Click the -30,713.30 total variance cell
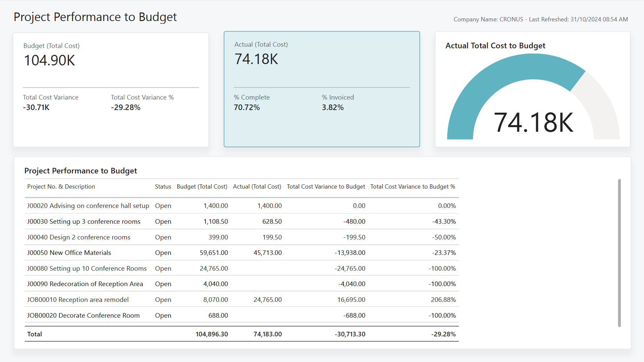The image size is (644, 362). pyautogui.click(x=350, y=334)
